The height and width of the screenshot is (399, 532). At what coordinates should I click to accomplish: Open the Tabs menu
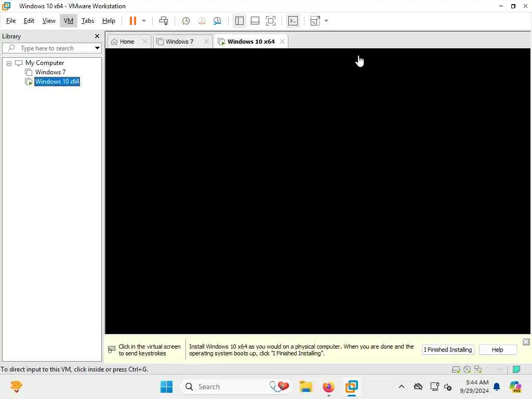87,21
